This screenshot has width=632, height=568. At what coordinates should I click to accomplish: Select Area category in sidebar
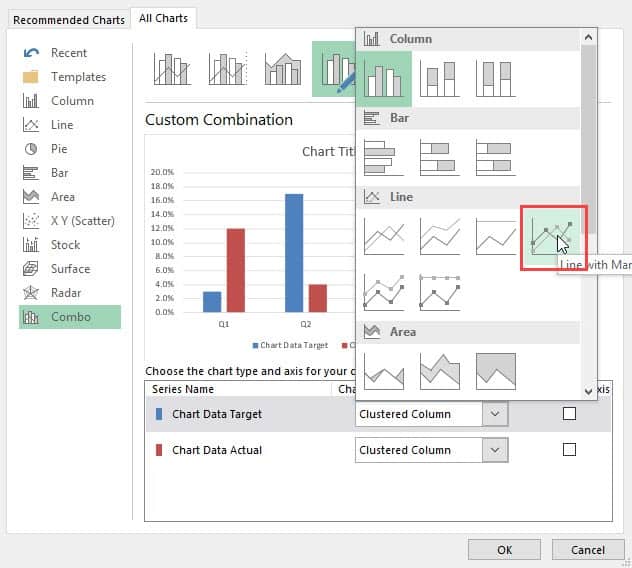(69, 197)
